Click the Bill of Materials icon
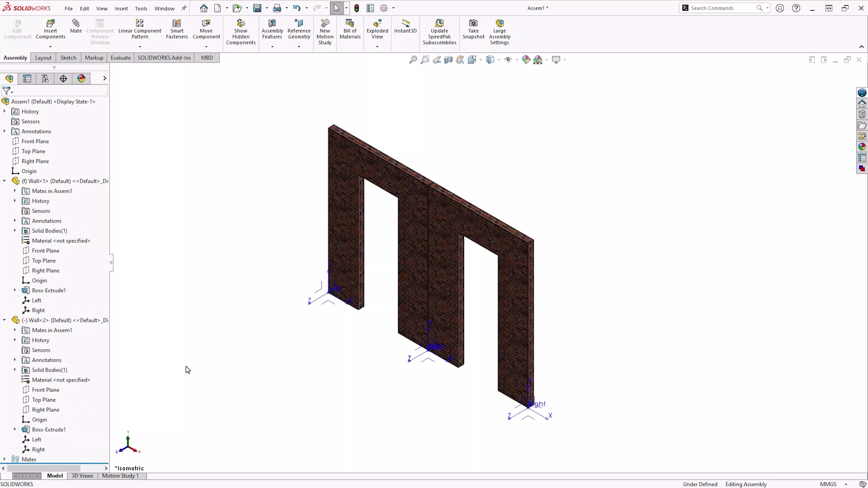Screen dimensions: 868x488 (x=350, y=23)
